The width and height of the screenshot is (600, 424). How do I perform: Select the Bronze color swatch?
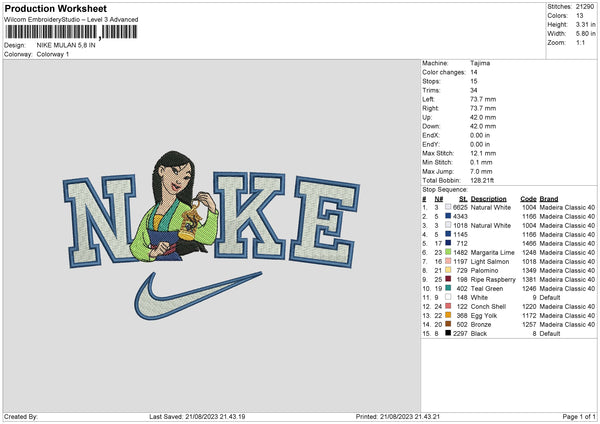448,324
